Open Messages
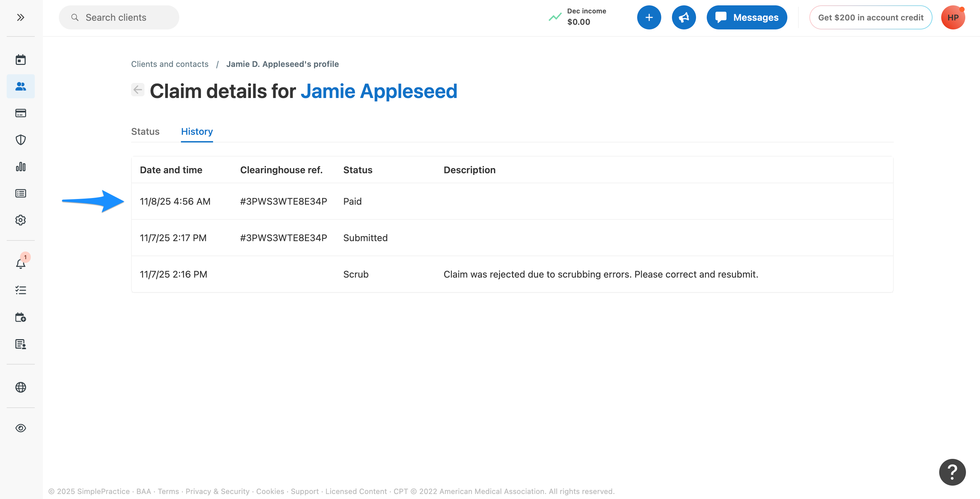This screenshot has width=980, height=499. point(747,17)
